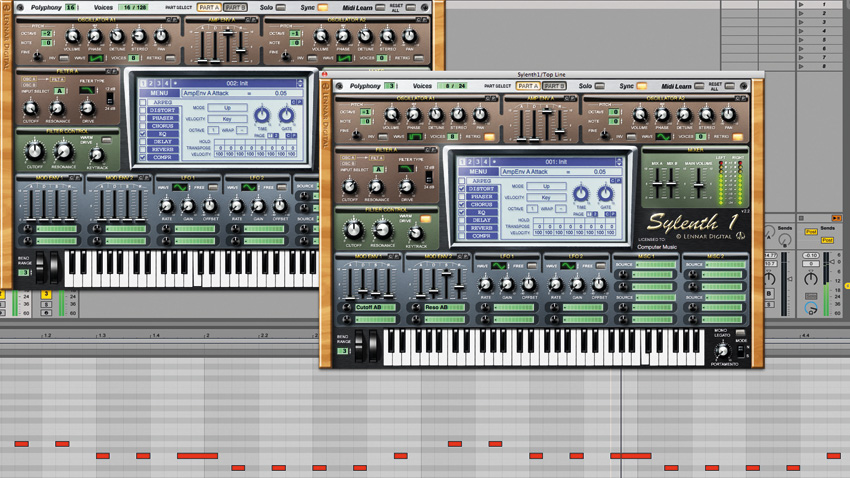850x478 pixels.
Task: Open MENU in front Sylenth1 display
Action: tap(478, 171)
